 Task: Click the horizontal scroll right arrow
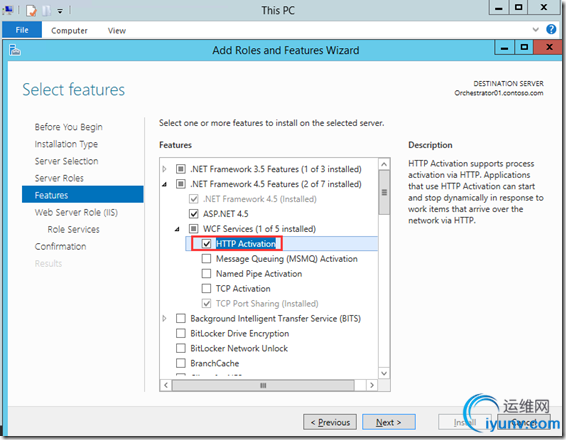[x=372, y=385]
